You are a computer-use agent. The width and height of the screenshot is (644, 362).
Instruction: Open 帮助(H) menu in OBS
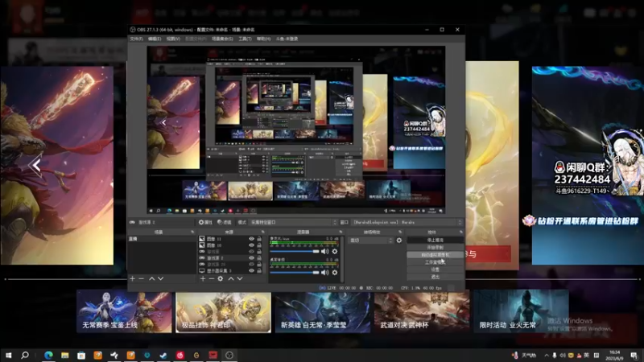tap(264, 39)
